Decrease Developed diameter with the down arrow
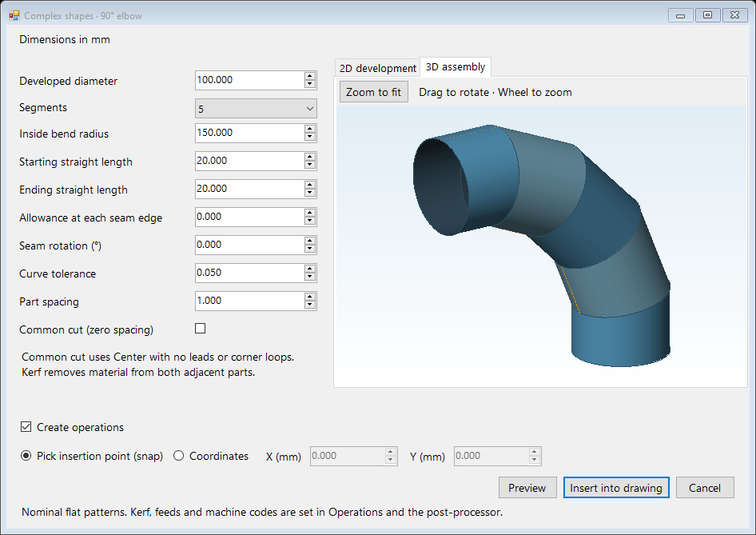The width and height of the screenshot is (756, 535). pyautogui.click(x=310, y=85)
